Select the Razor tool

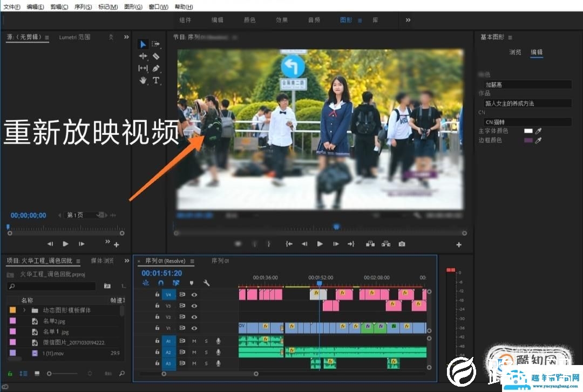click(x=157, y=56)
